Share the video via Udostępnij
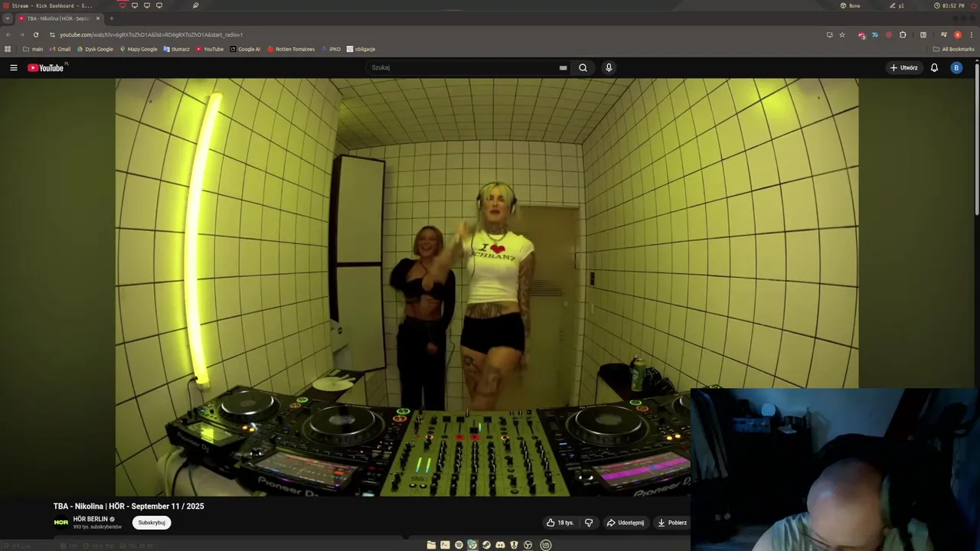Viewport: 980px width, 551px height. pyautogui.click(x=626, y=523)
